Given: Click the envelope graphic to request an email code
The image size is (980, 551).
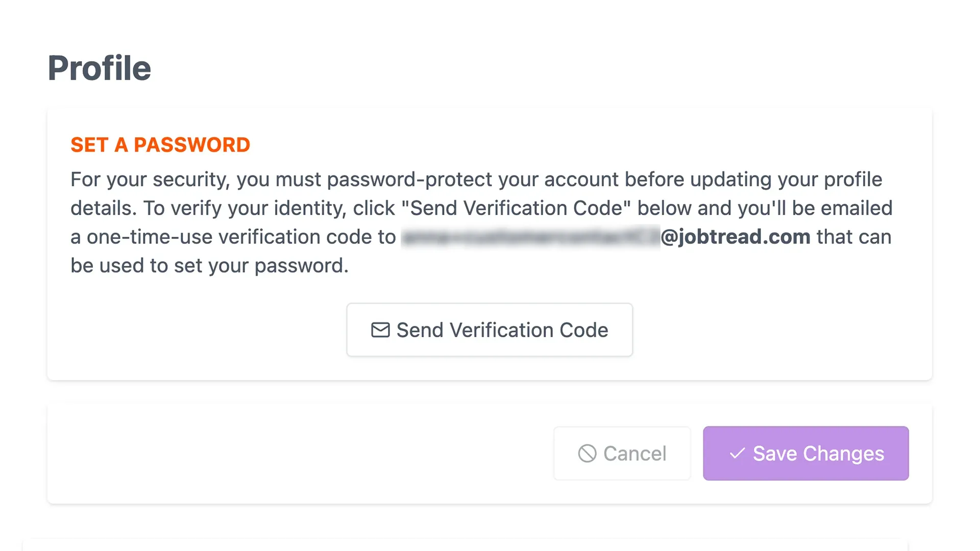Looking at the screenshot, I should click(x=380, y=330).
